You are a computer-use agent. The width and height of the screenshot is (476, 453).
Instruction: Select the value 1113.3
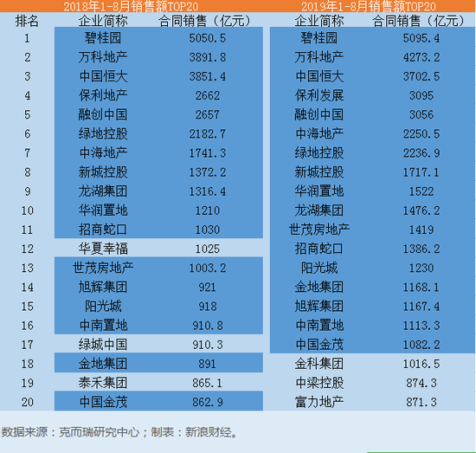[421, 326]
